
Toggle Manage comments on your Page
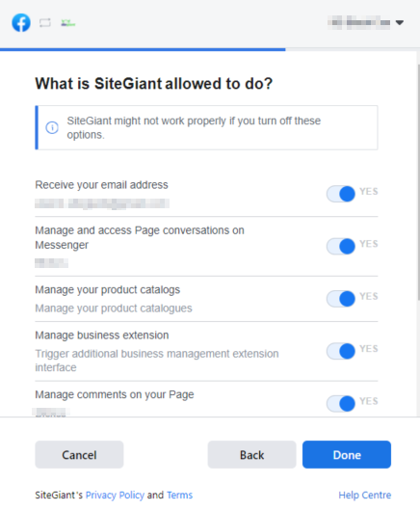point(341,404)
